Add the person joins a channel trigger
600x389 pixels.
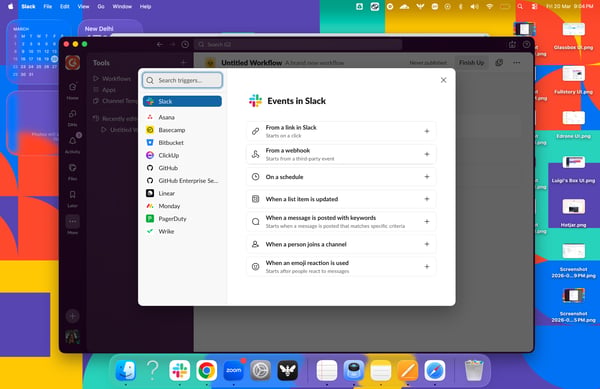pos(341,244)
